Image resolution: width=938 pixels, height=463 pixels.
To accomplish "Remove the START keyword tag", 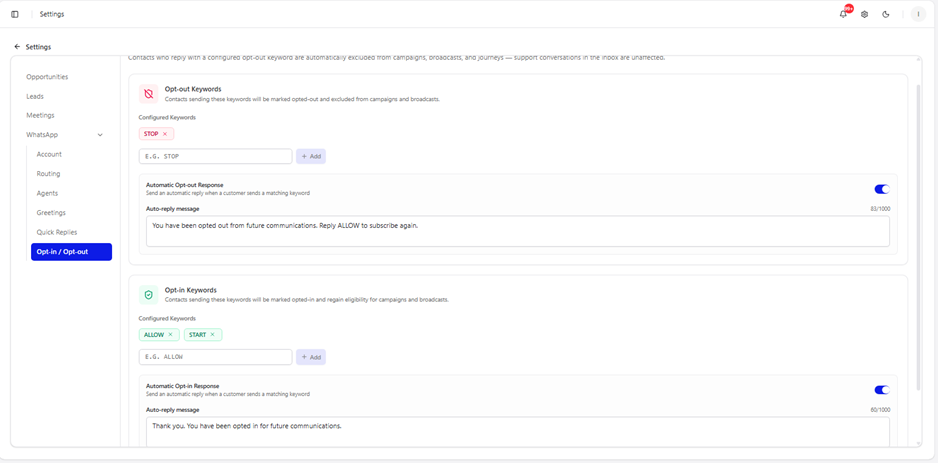I will pos(212,334).
